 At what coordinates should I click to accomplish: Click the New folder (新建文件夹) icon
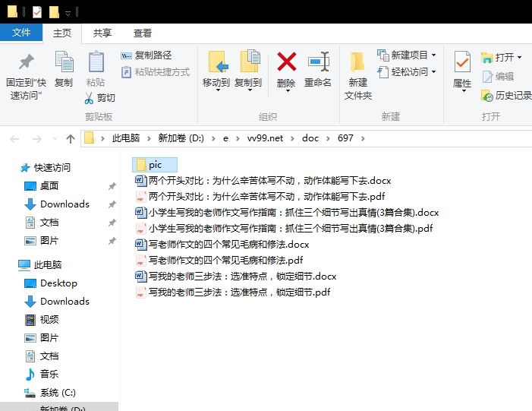coord(357,62)
